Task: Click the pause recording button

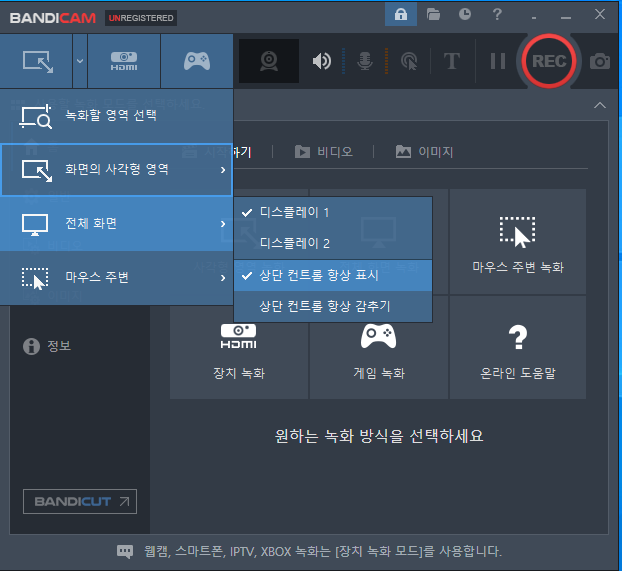Action: 498,61
